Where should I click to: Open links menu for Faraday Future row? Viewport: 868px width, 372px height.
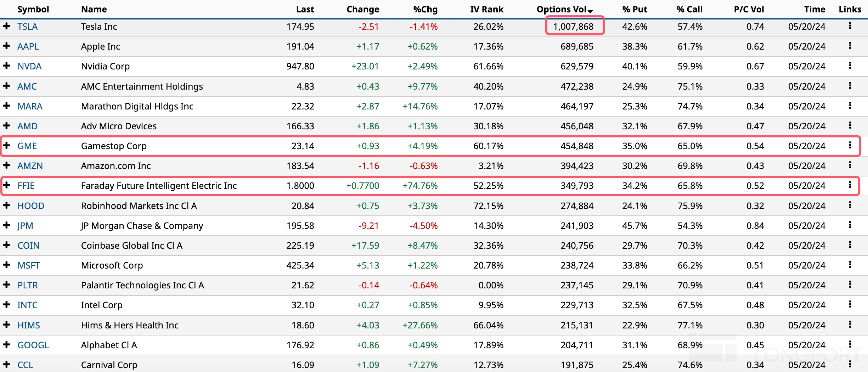point(850,185)
